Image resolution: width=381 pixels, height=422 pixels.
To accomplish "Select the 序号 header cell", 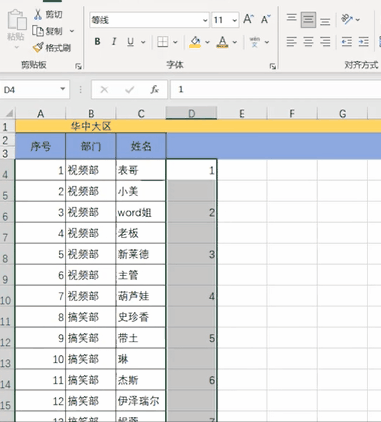I will (40, 146).
